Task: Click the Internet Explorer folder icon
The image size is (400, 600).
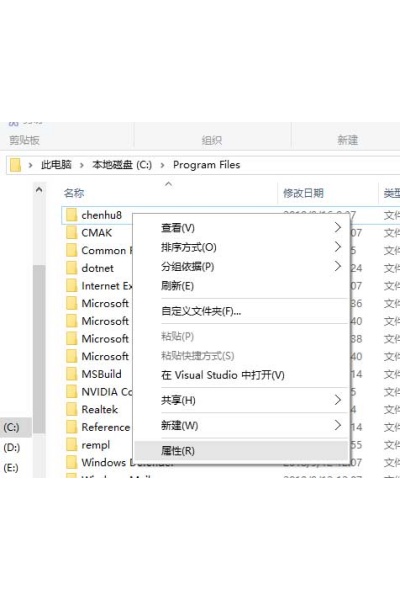Action: pyautogui.click(x=71, y=285)
